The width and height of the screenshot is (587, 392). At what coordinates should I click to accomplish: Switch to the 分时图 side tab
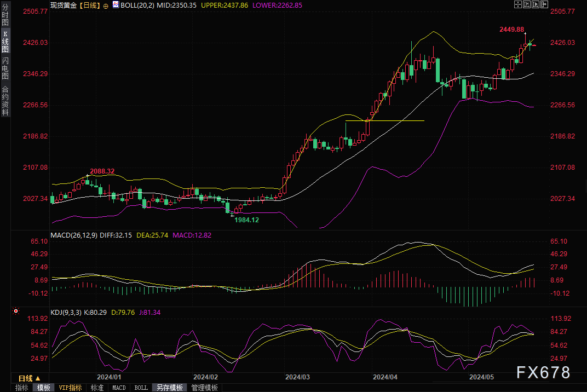(5, 17)
